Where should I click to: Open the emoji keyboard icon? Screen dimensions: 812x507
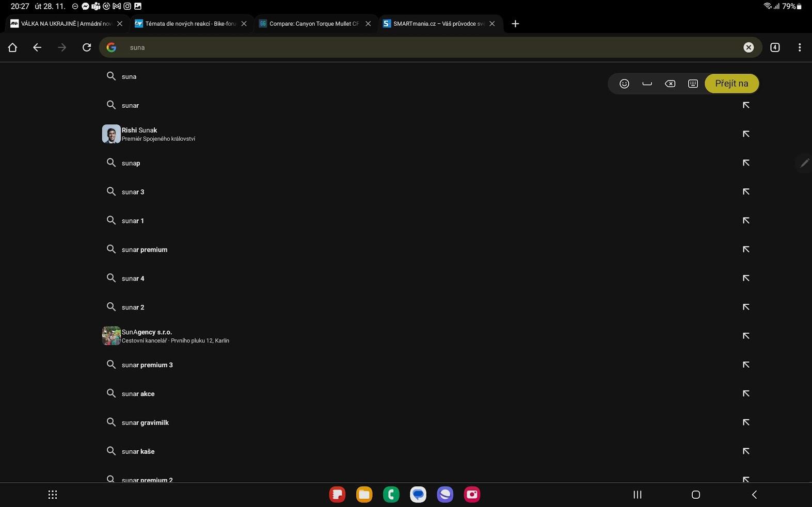(624, 84)
